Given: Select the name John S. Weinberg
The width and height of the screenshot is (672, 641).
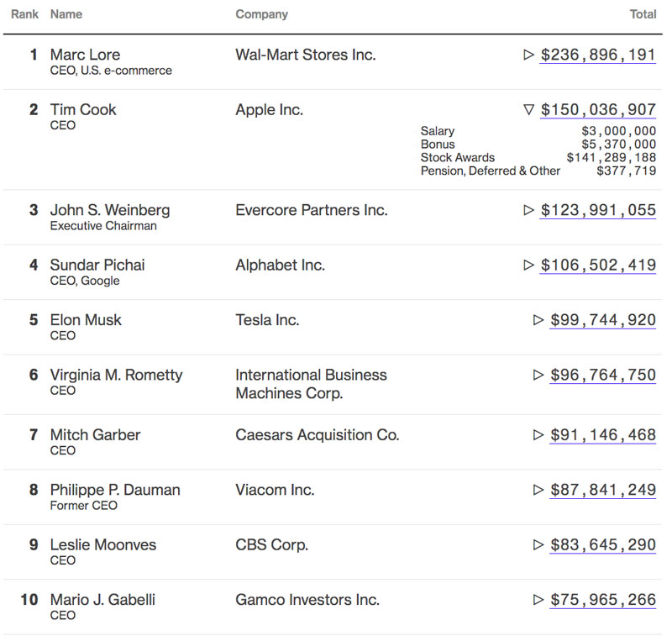Looking at the screenshot, I should (x=110, y=210).
